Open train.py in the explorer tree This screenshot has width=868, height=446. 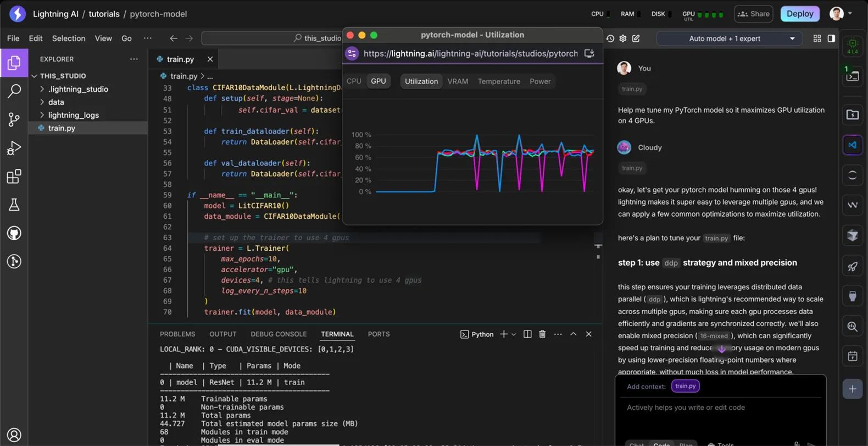pos(88,128)
